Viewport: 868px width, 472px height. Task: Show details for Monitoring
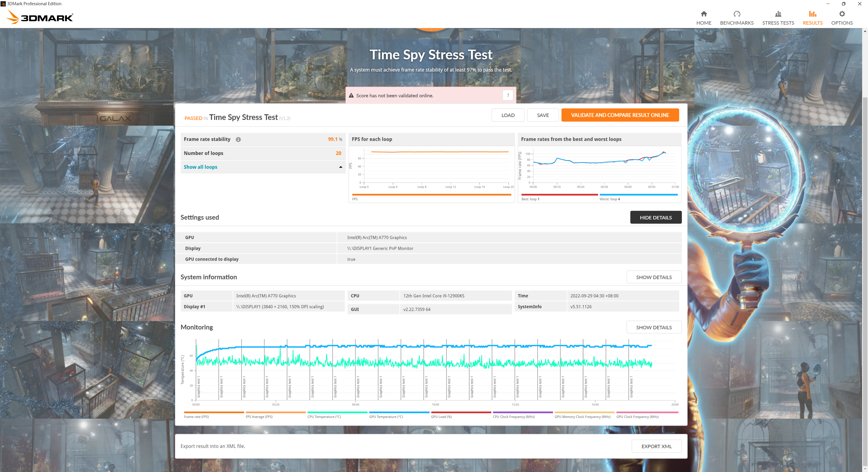[654, 328]
